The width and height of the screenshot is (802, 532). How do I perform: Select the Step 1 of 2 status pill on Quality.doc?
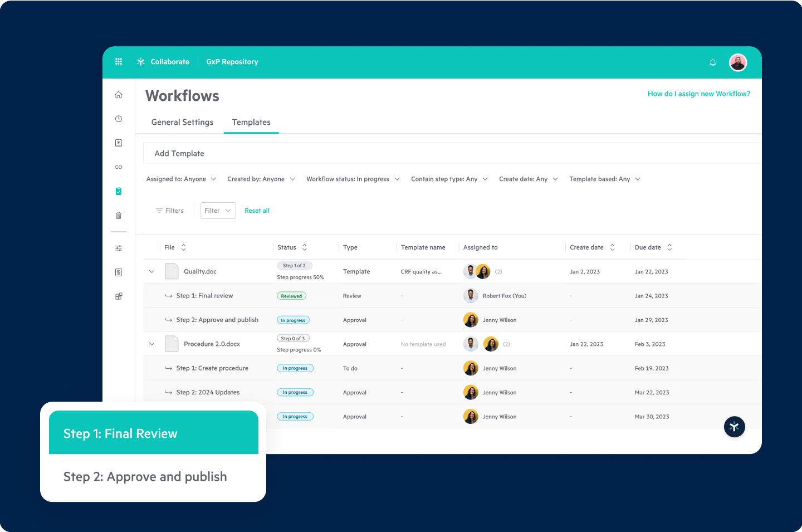295,265
